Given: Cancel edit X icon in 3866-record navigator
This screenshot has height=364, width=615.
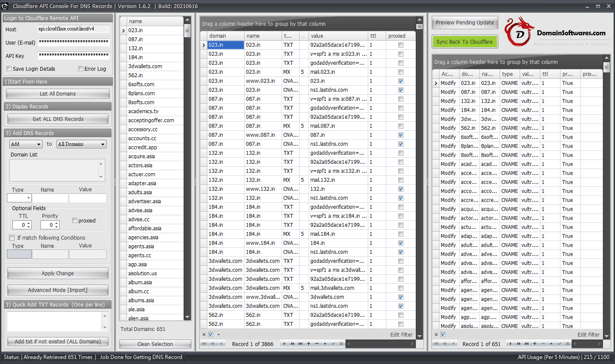Looking at the screenshot, I should click(341, 344).
